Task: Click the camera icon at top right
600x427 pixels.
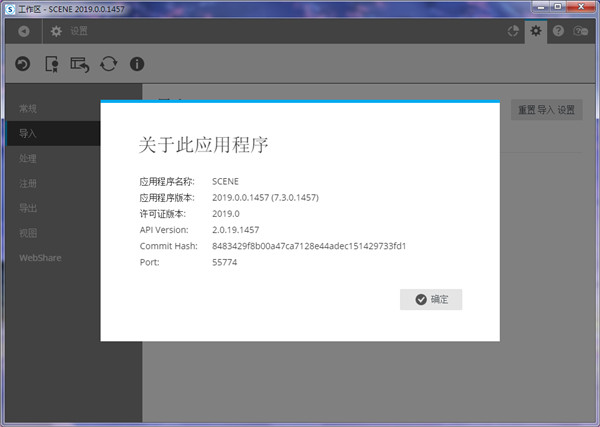Action: point(580,32)
